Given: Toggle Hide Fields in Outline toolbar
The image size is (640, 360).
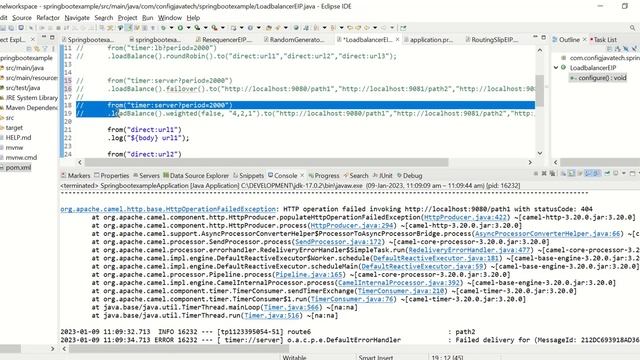Looking at the screenshot, I should (x=626, y=49).
